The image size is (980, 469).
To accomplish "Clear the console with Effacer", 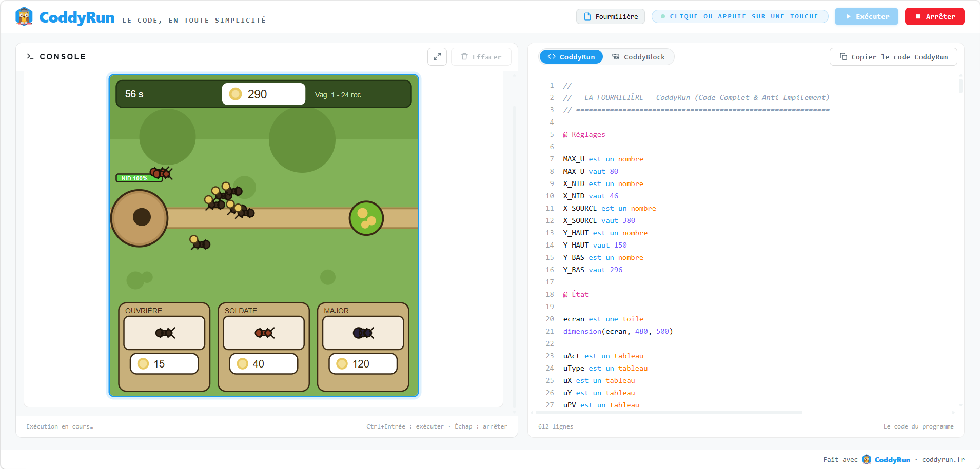I will pyautogui.click(x=481, y=56).
